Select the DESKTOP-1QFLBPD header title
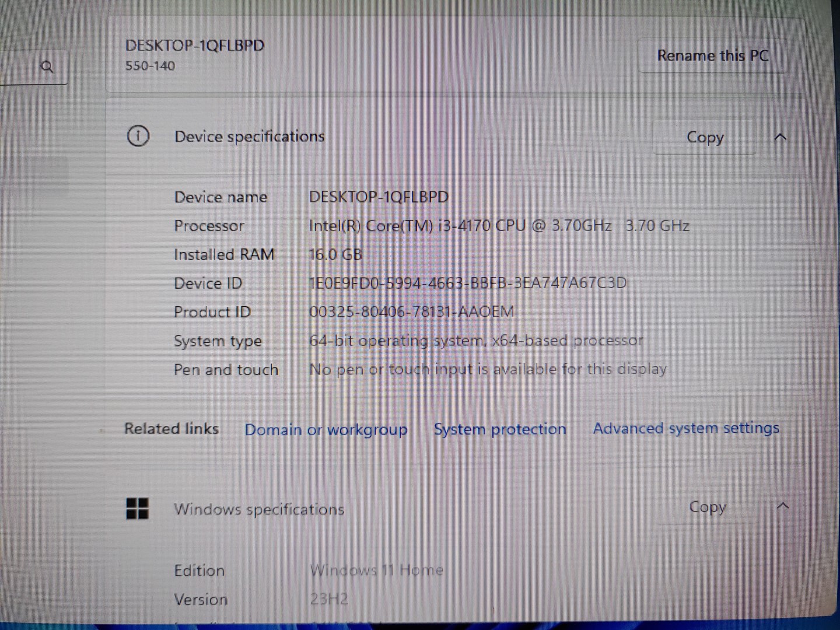Viewport: 840px width, 630px height. pyautogui.click(x=195, y=45)
